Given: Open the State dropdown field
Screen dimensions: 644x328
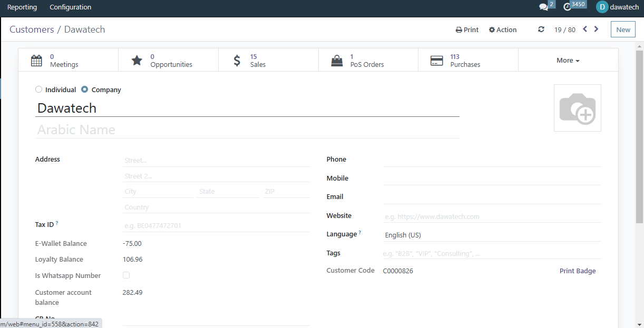Looking at the screenshot, I should point(228,192).
